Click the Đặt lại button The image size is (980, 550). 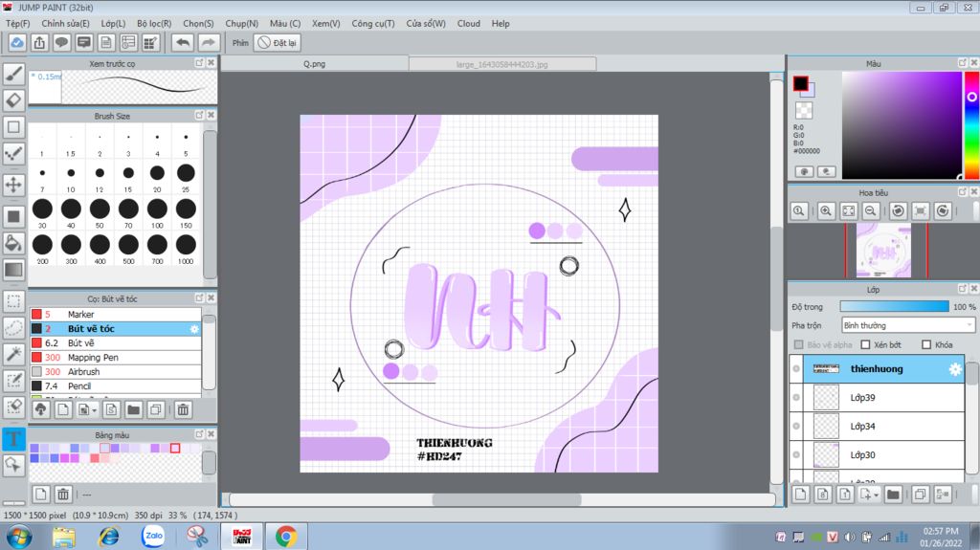278,42
